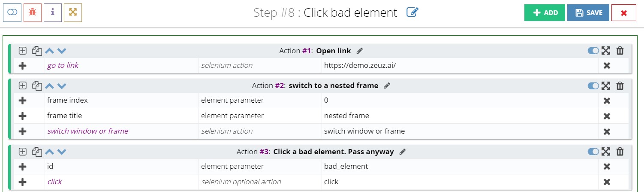
Task: Open the info icon in top toolbar
Action: (53, 12)
